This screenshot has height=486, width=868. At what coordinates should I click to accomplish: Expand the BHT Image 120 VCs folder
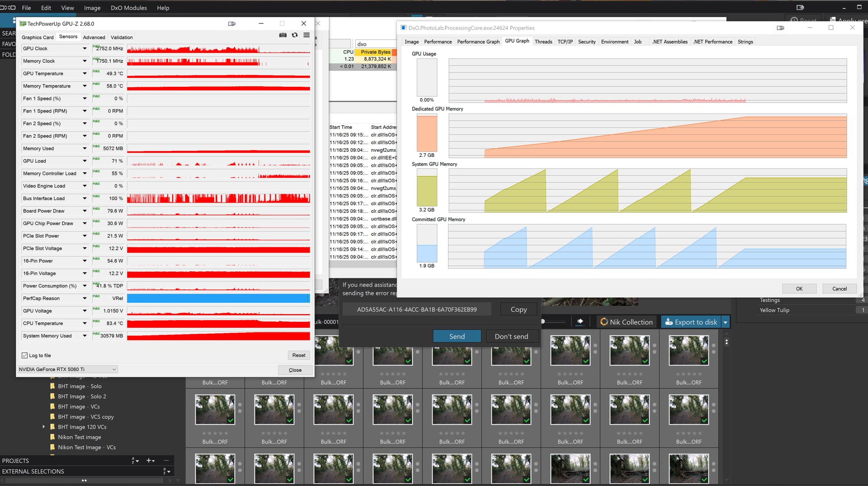(x=44, y=427)
